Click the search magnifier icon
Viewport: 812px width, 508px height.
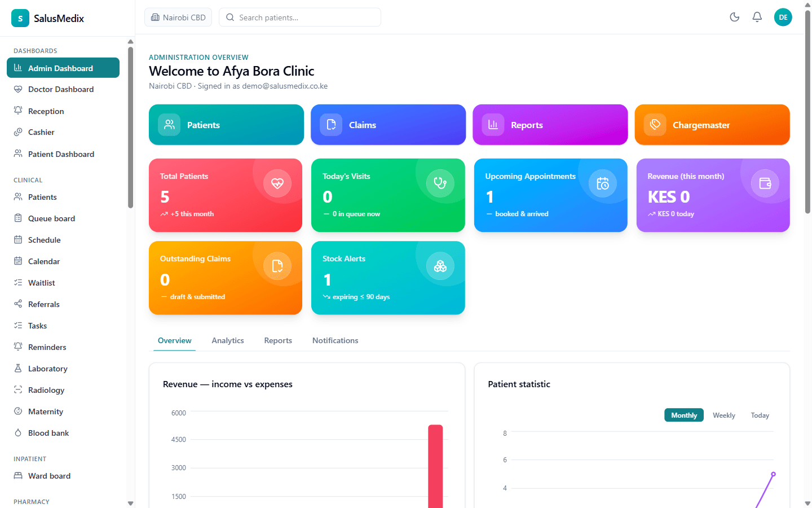click(230, 17)
